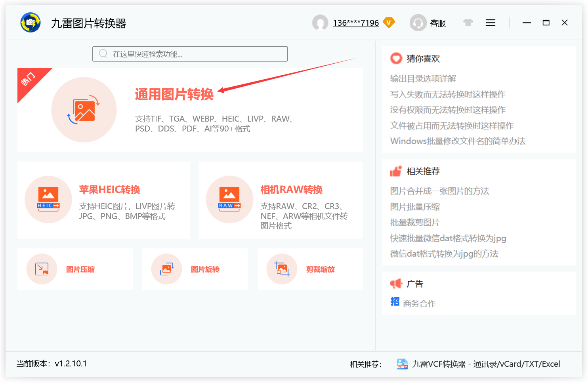
Task: Open Windows批量修改文件名的简单办法 article
Action: (458, 141)
